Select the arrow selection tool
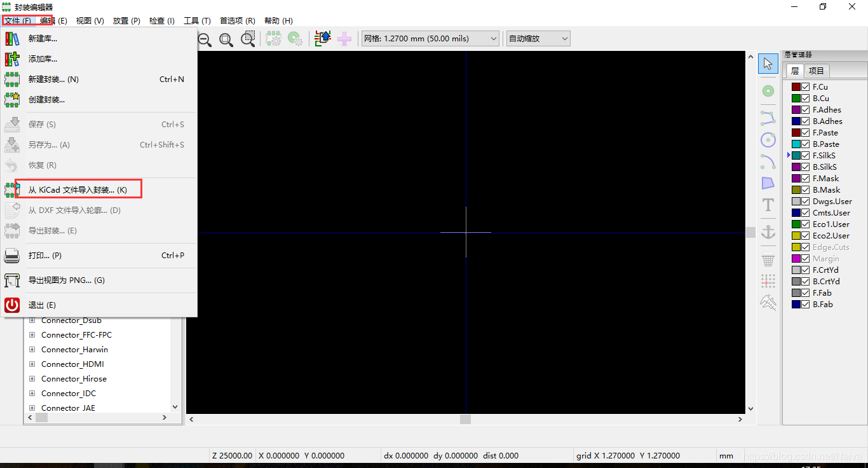This screenshot has height=468, width=868. 768,64
